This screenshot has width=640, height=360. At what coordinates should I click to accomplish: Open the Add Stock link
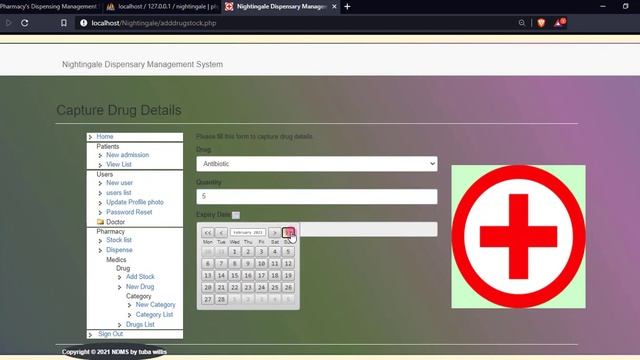(140, 276)
